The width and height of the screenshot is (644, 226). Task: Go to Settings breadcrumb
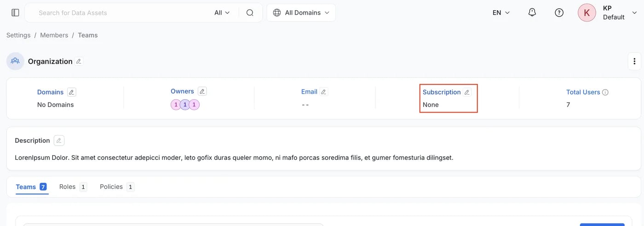click(x=18, y=35)
